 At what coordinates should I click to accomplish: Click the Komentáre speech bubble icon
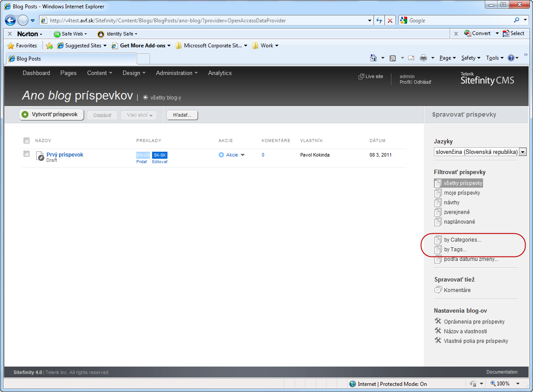pos(438,290)
